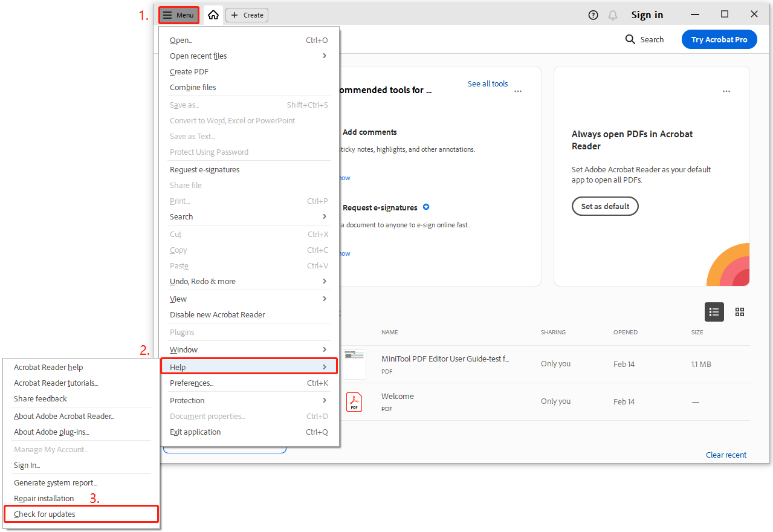Open the ellipsis menu on default-app card
Screen dimensions: 773x532
tap(726, 91)
